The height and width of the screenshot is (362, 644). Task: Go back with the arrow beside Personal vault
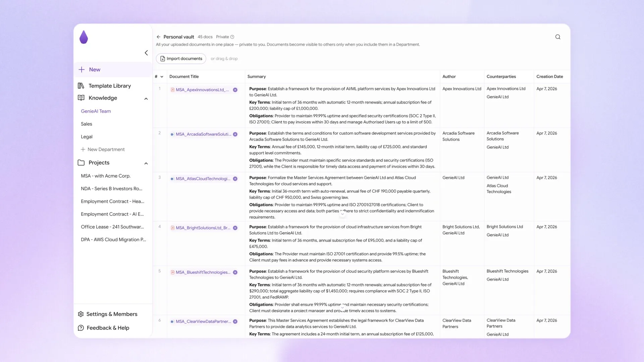tap(159, 37)
